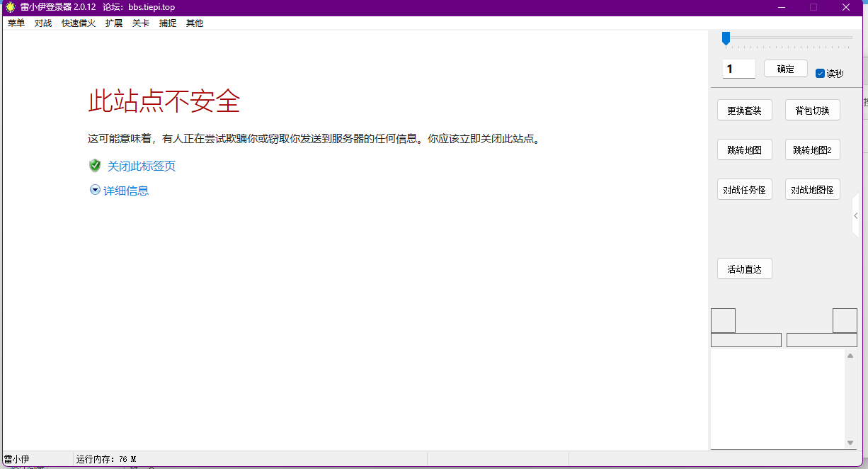Expand 详细信息 for more security details
Viewport: 868px width, 469px height.
click(x=127, y=190)
